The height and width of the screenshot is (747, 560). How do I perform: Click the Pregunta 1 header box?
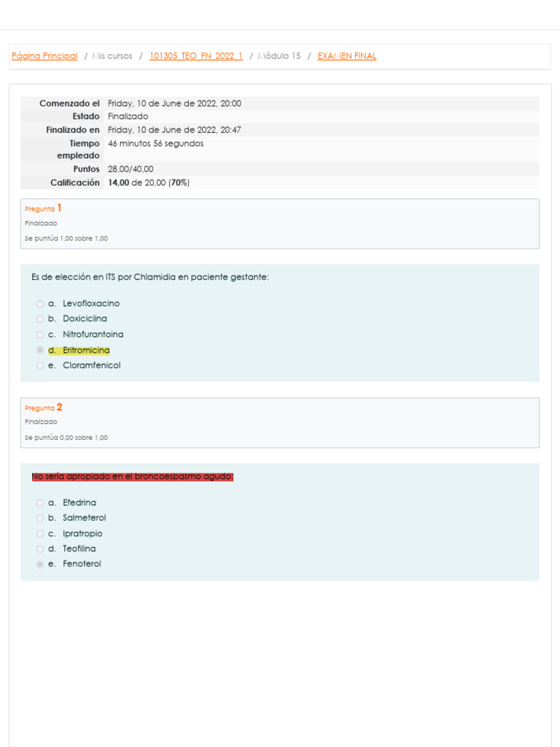click(x=280, y=223)
